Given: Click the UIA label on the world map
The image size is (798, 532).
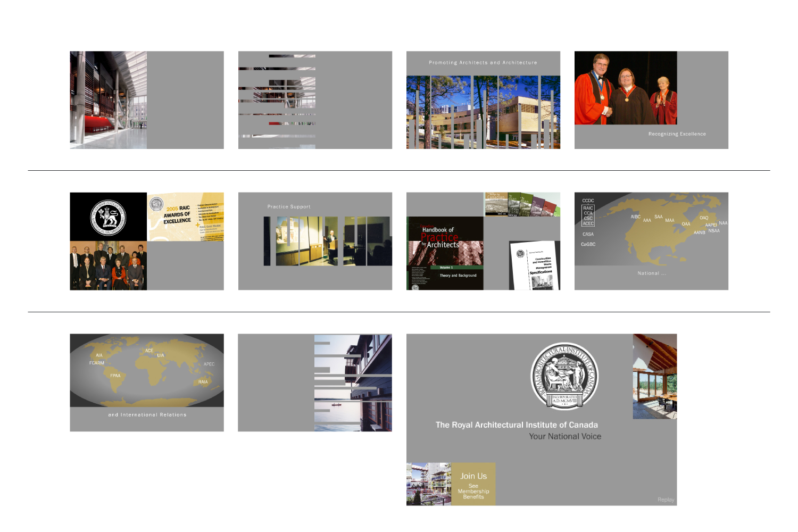Looking at the screenshot, I should pos(161,355).
